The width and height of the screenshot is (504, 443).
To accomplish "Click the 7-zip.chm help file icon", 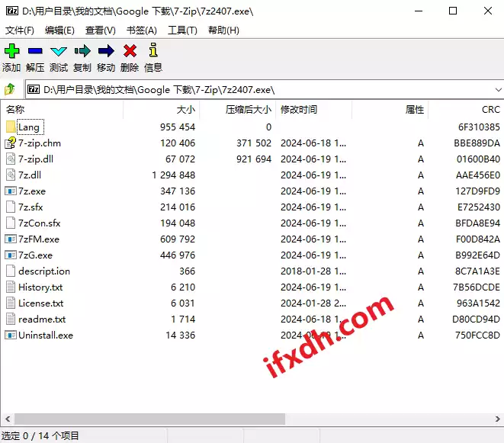I will click(x=10, y=143).
